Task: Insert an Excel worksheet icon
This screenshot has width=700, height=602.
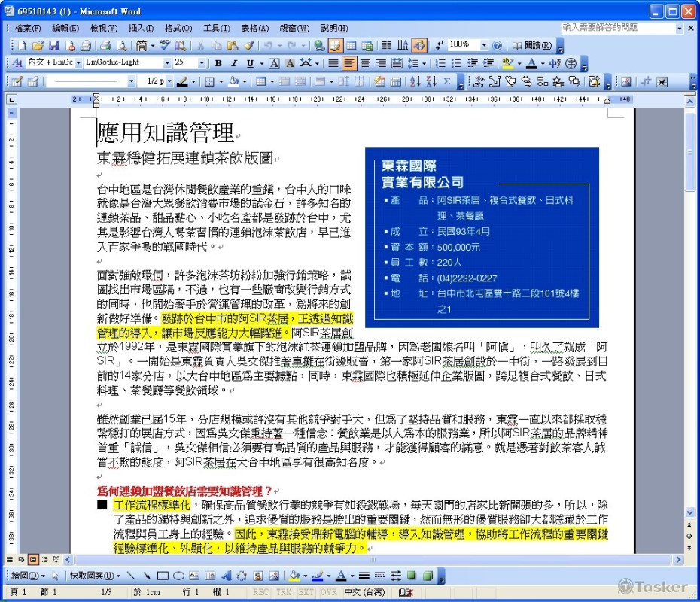Action: 367,45
